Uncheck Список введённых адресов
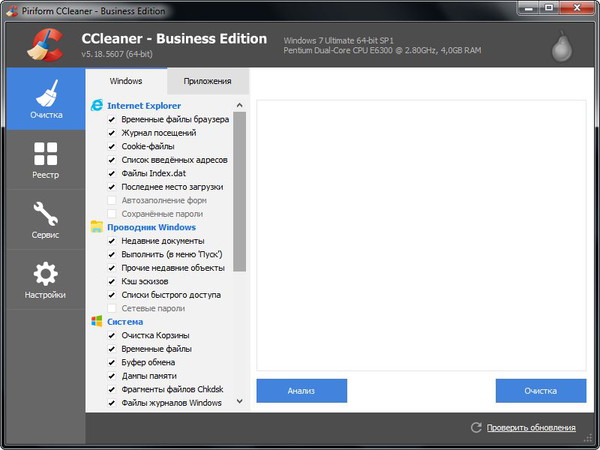Image resolution: width=600 pixels, height=450 pixels. click(112, 160)
